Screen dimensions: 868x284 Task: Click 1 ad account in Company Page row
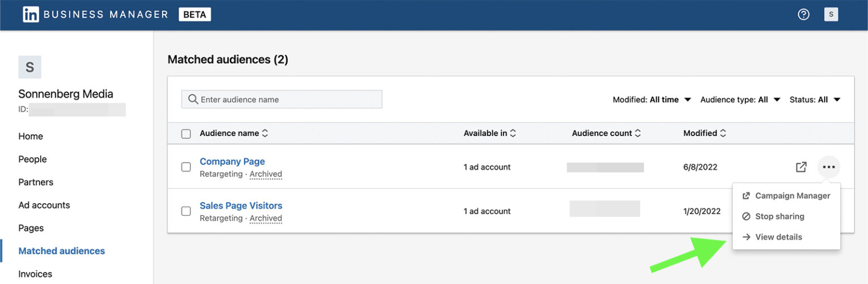click(487, 167)
